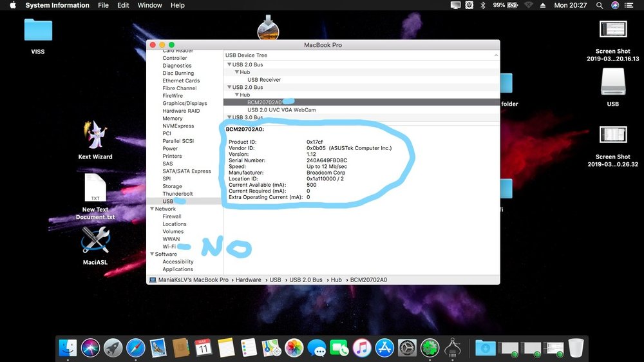Click ManiaKsLV's MacBook Pro in path bar
644x362 pixels.
(x=193, y=280)
